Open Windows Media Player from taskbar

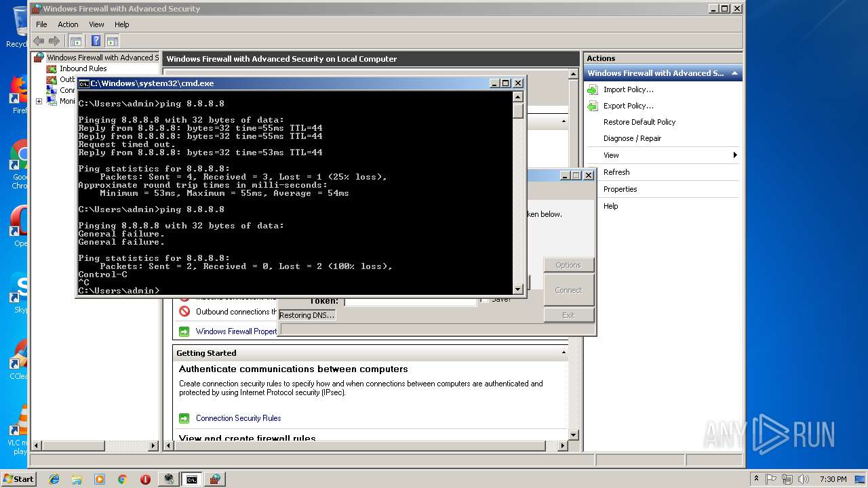coord(100,479)
